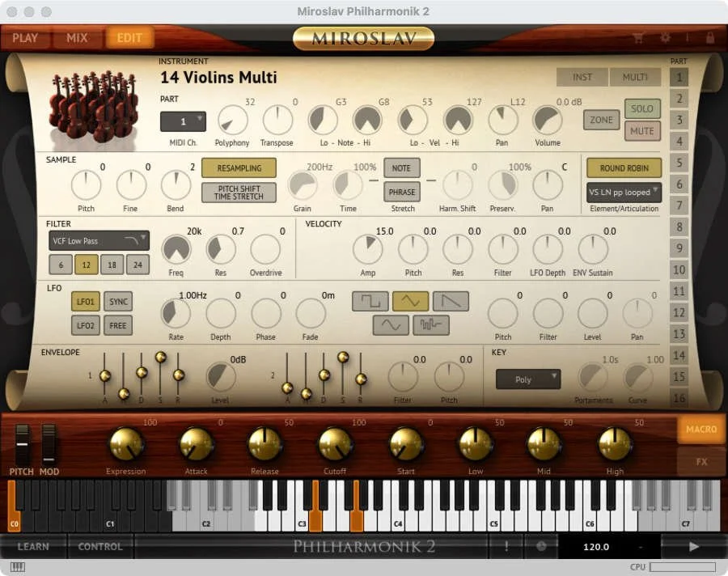728x576 pixels.
Task: Select PHRASE stretch mode
Action: [x=401, y=193]
